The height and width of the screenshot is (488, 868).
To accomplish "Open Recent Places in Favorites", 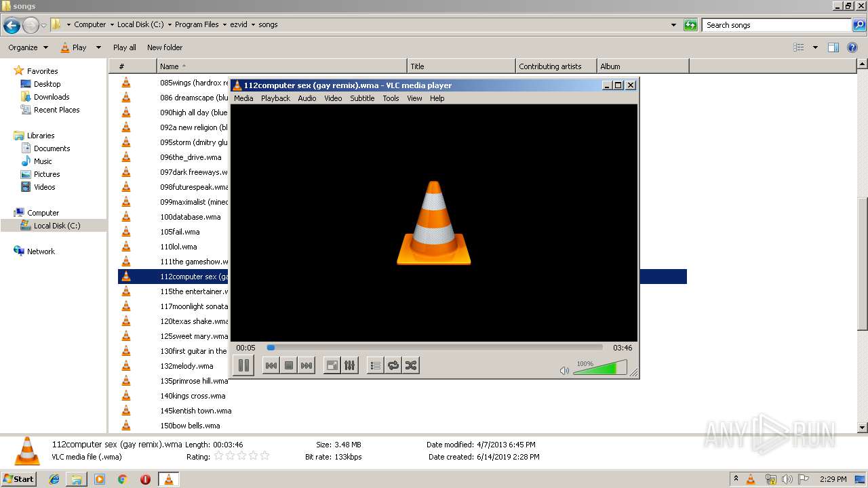I will pyautogui.click(x=56, y=110).
